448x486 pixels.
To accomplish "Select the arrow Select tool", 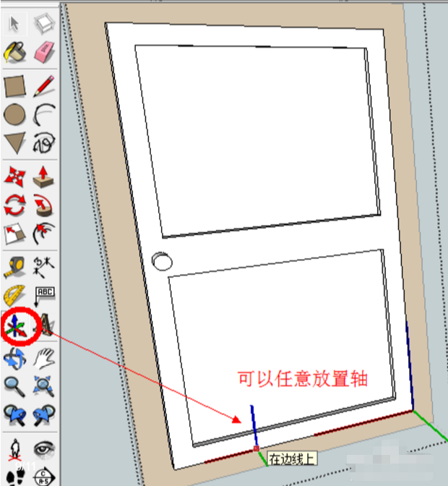I will (x=14, y=24).
